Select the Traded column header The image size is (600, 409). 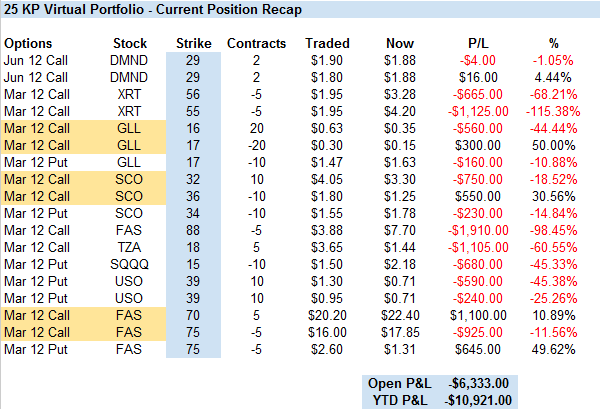pyautogui.click(x=327, y=44)
